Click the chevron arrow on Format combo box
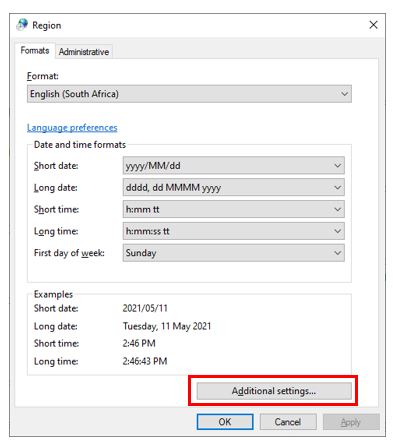This screenshot has height=445, width=393. point(344,94)
